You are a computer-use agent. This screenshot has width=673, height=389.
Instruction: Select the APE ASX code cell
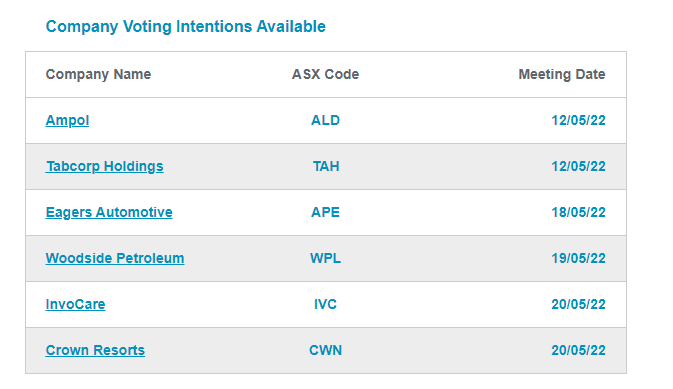(325, 212)
